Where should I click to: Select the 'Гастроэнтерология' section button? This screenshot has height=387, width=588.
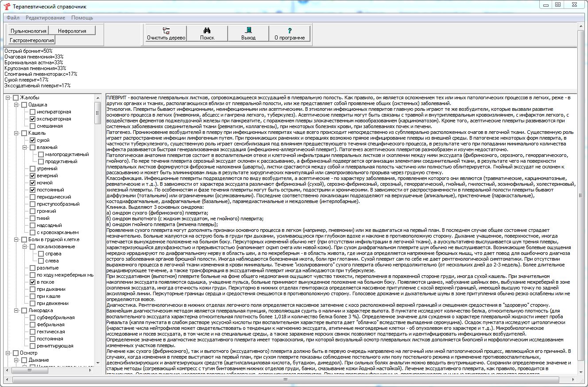pyautogui.click(x=31, y=40)
